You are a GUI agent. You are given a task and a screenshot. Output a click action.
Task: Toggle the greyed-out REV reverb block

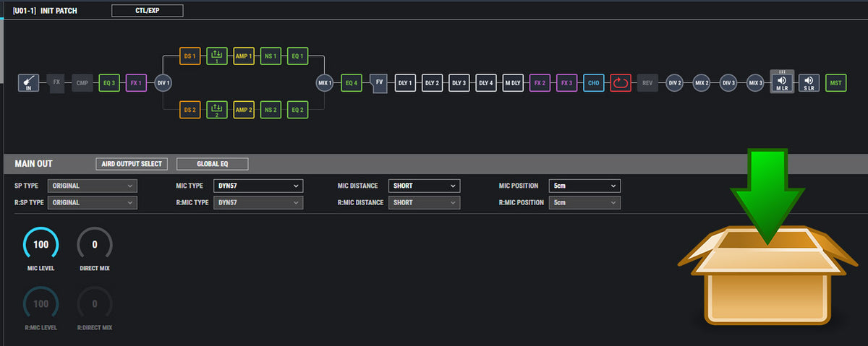tap(647, 83)
